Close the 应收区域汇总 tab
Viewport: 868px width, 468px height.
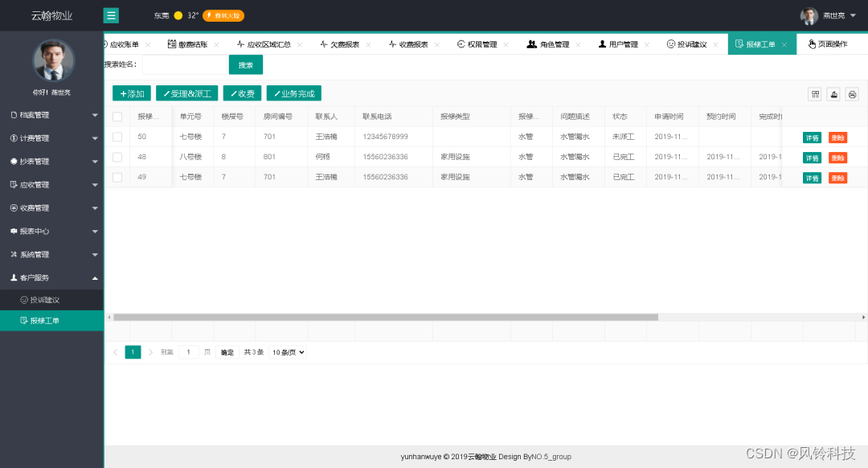point(300,45)
